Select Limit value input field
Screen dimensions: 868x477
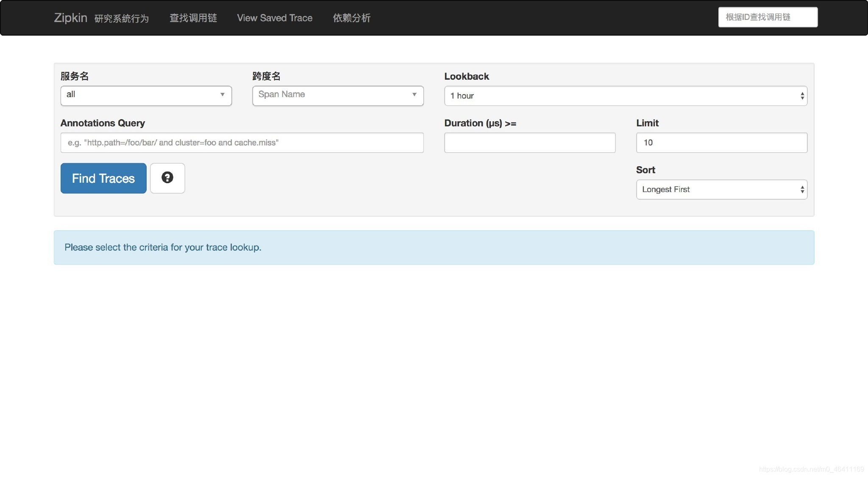(x=722, y=142)
